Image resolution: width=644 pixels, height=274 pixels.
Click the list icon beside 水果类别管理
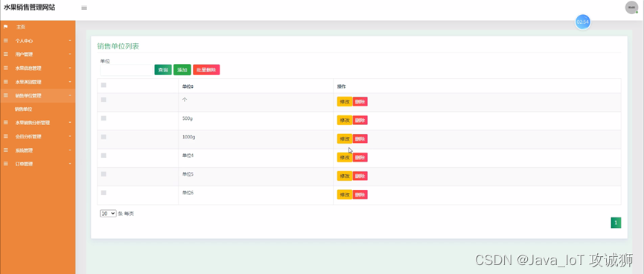click(x=6, y=82)
